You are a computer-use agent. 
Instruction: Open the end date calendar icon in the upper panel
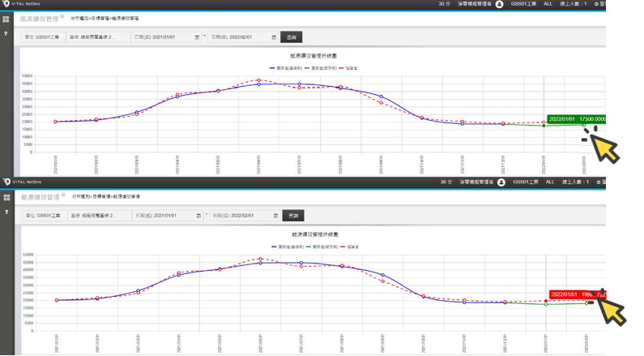(x=275, y=37)
